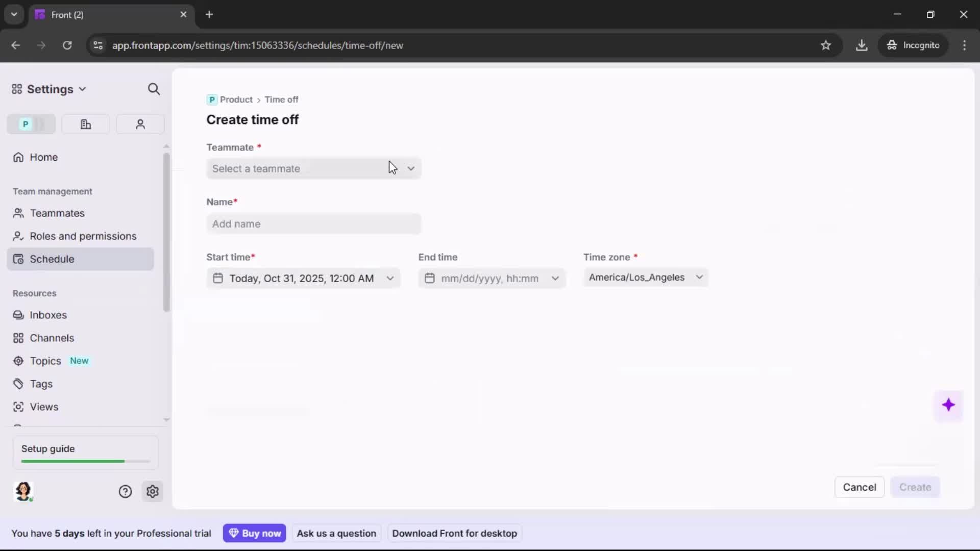The image size is (980, 551).
Task: Click Download Front for desktop
Action: pyautogui.click(x=454, y=533)
